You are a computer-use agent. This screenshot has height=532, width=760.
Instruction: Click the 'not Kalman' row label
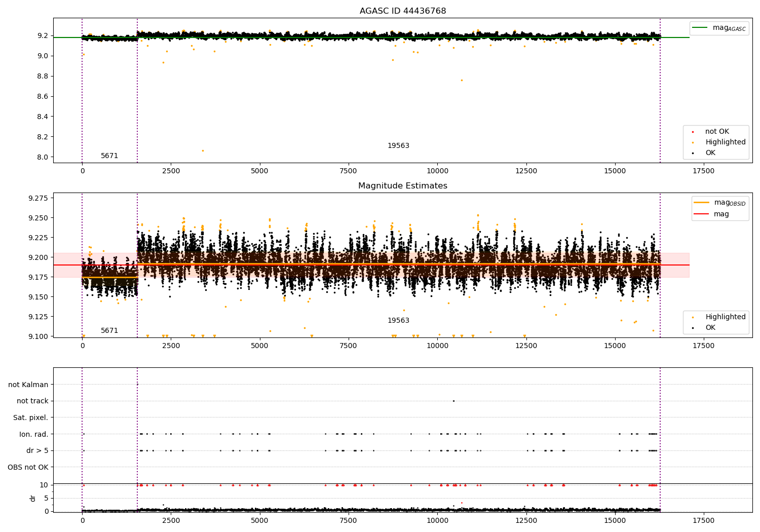[x=28, y=385]
